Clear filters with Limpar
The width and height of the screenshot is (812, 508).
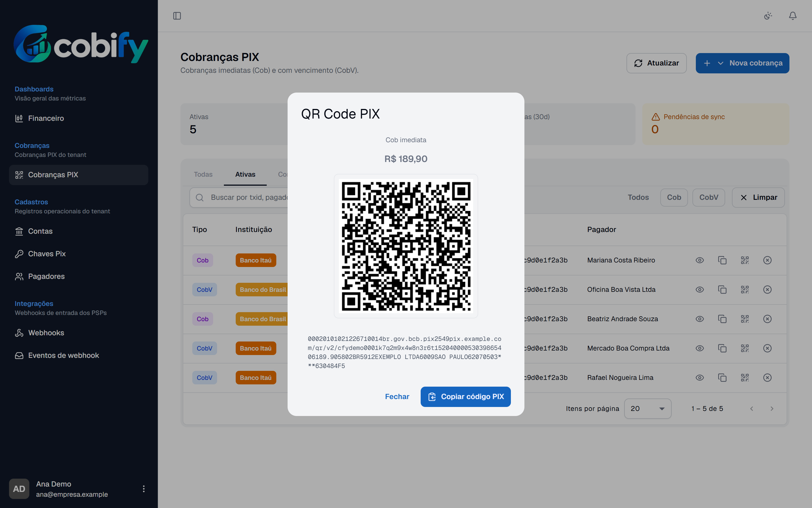click(x=758, y=197)
